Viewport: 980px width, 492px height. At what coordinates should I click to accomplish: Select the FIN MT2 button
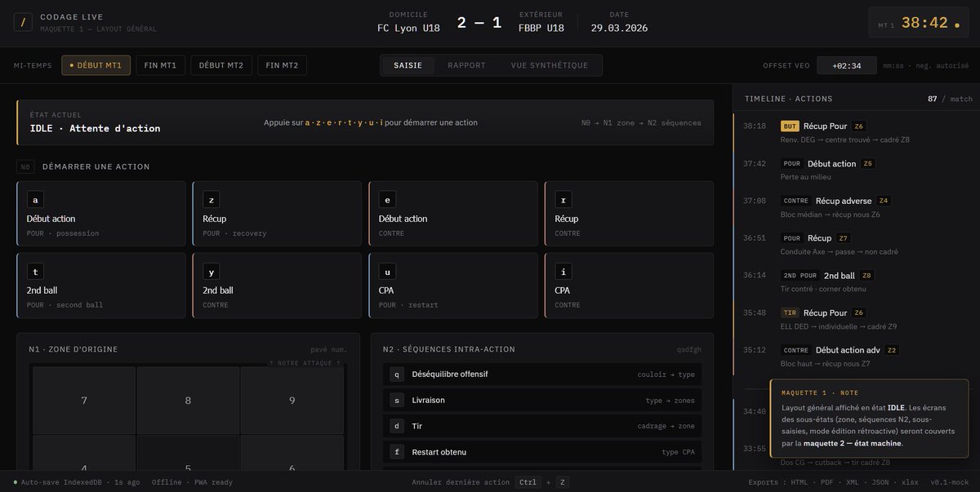click(282, 65)
